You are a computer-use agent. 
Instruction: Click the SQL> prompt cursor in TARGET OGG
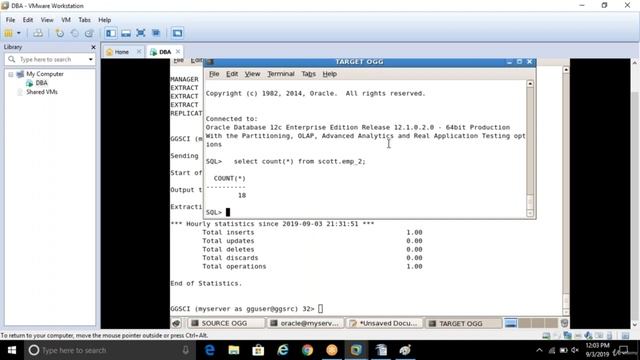pyautogui.click(x=228, y=212)
